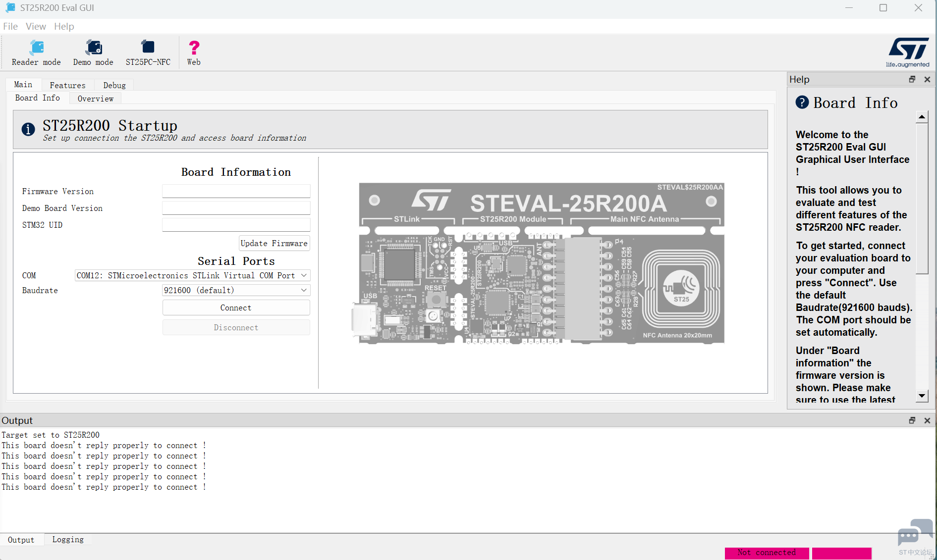Click the Not connected status indicator
Viewport: 937px width, 560px height.
coord(767,553)
